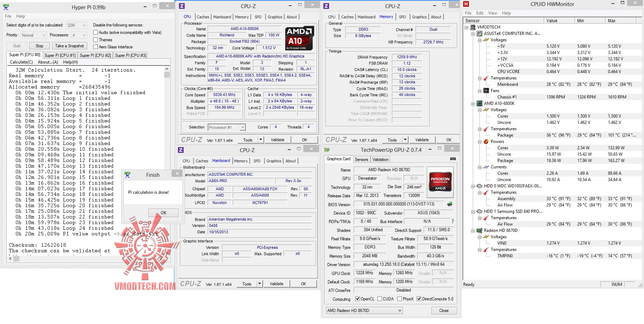
Task: Open the AMD Radeon HD 8670D card selector
Action: click(364, 311)
